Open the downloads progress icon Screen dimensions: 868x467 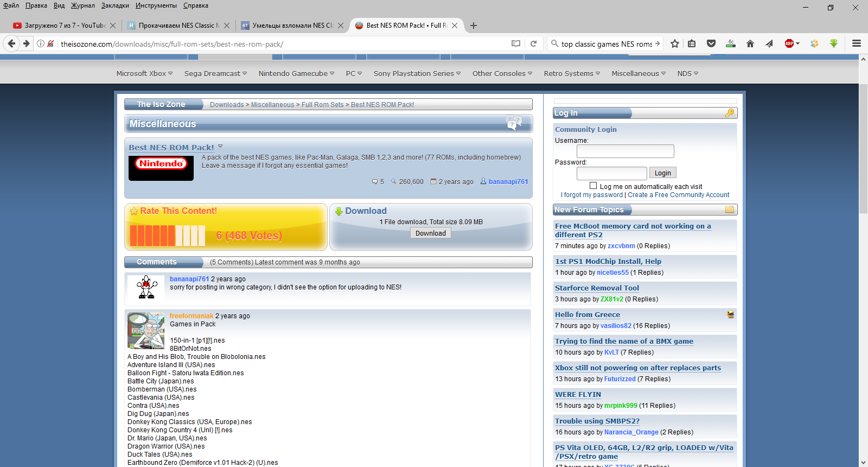pos(731,43)
